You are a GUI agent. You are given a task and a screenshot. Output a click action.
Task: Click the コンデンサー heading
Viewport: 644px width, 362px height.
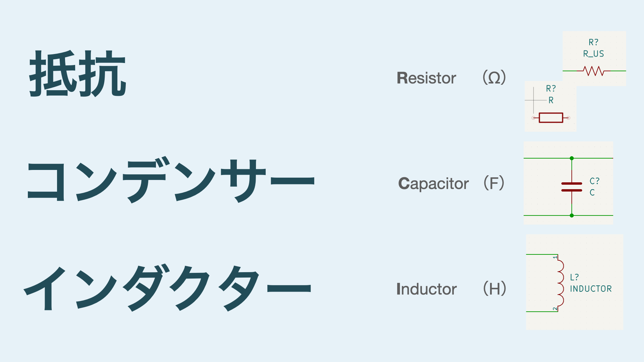pos(170,180)
